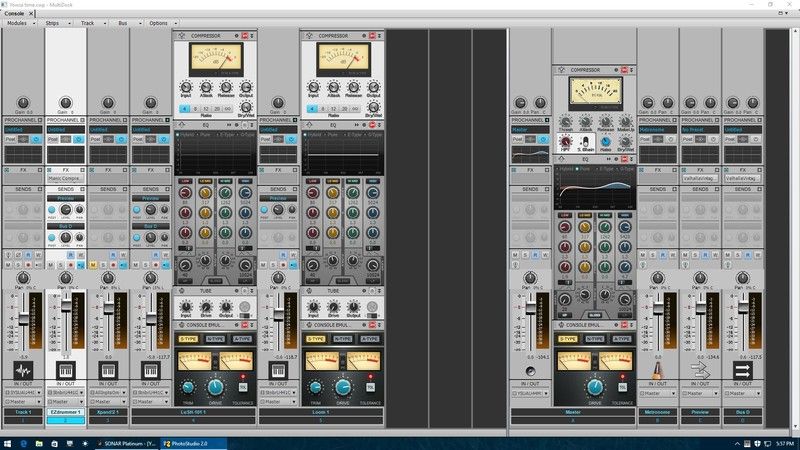Switch to SONAR Platinum taskbar window

click(x=127, y=444)
